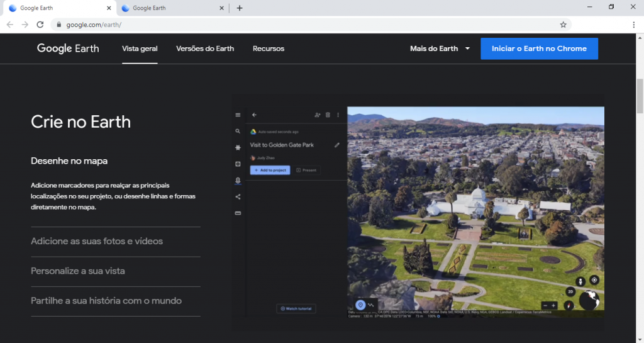The width and height of the screenshot is (644, 343).
Task: Select the Desenhe no mapa heading
Action: click(69, 161)
